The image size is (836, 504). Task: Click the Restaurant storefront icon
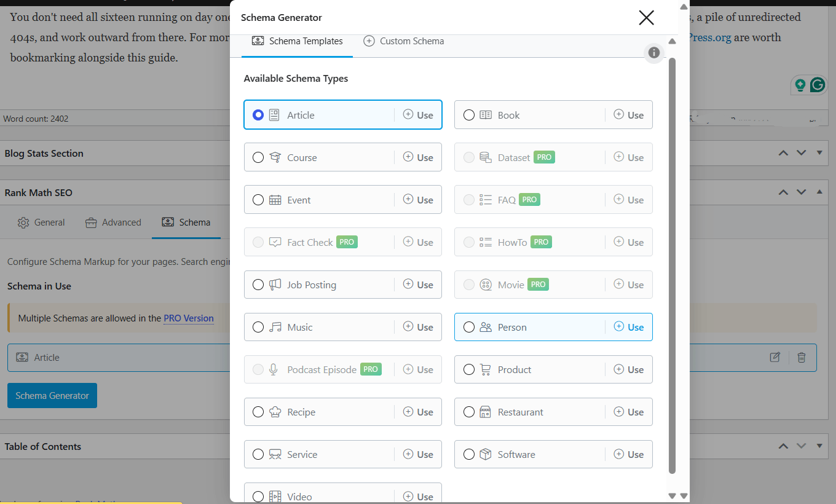(x=486, y=412)
